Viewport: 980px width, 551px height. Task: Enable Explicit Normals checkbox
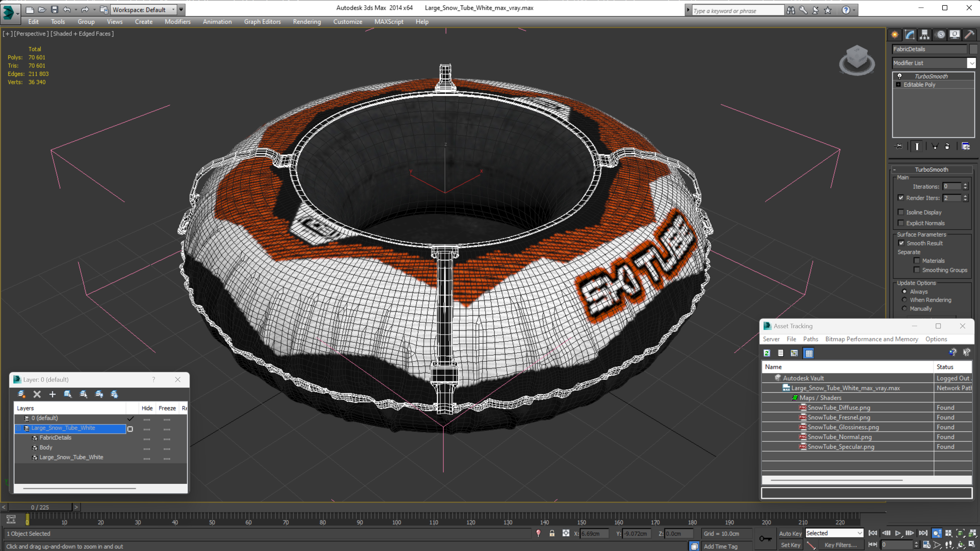(x=901, y=223)
